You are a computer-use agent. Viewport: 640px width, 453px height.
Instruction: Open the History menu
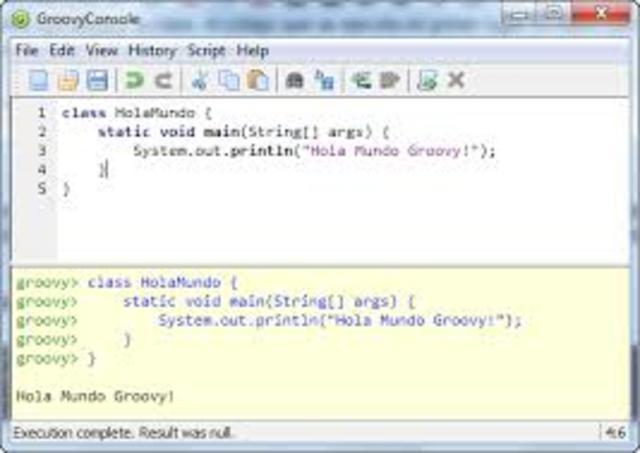[x=152, y=51]
